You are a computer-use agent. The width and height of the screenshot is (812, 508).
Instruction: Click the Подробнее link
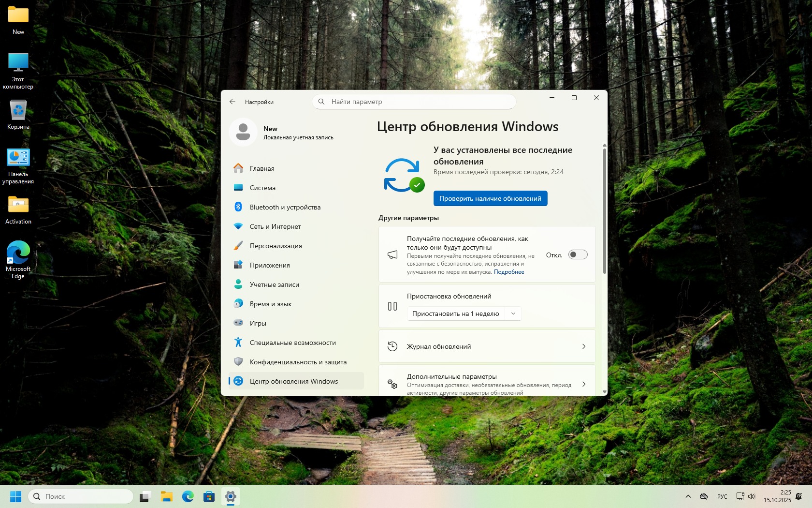(509, 272)
